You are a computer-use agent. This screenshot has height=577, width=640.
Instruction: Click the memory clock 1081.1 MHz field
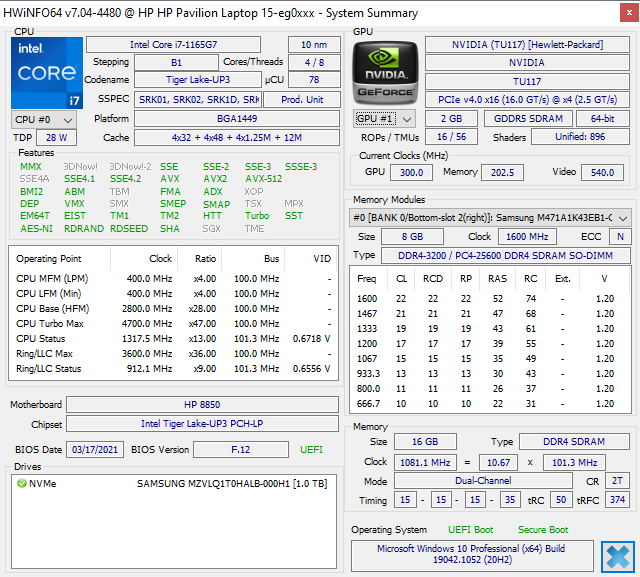425,463
